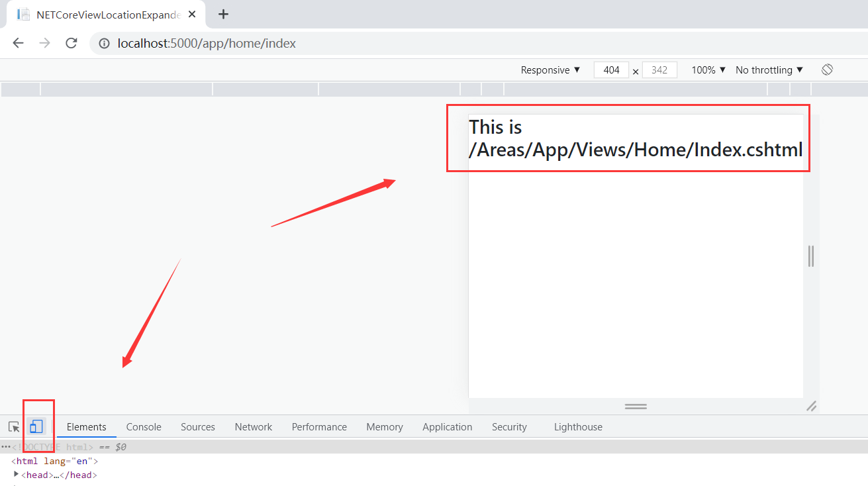
Task: Open the Memory tab
Action: [385, 427]
